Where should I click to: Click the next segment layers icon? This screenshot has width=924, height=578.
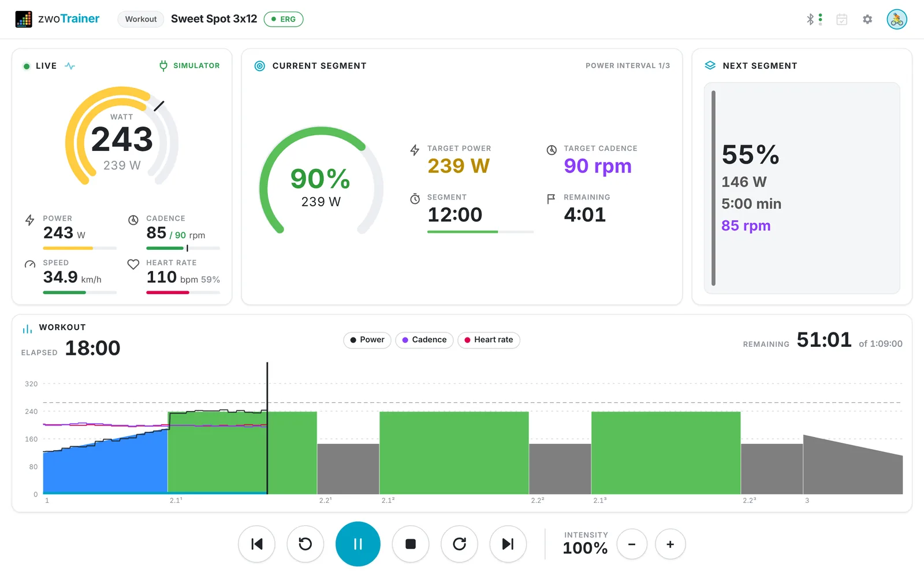[x=710, y=66]
